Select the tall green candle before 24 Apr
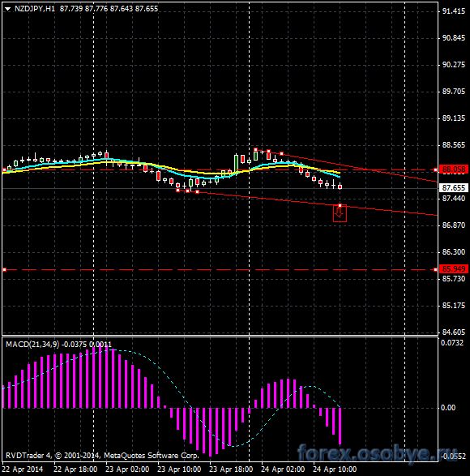The height and width of the screenshot is (476, 470). click(x=236, y=163)
